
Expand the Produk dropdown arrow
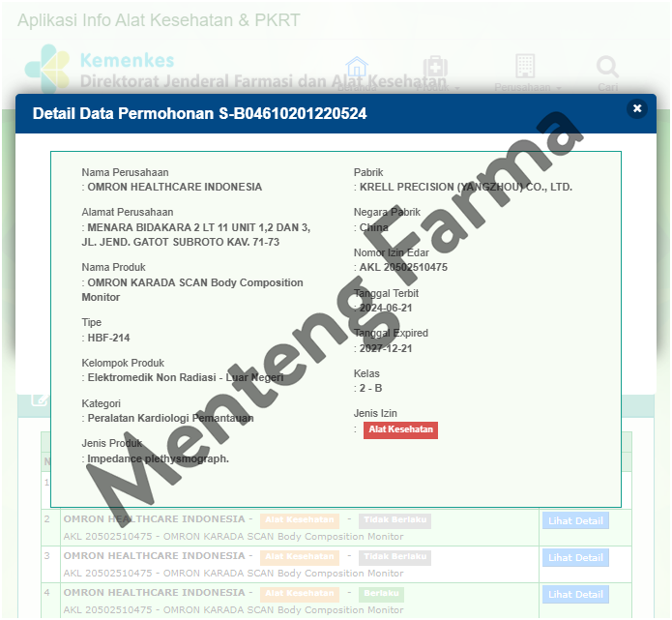pyautogui.click(x=457, y=88)
